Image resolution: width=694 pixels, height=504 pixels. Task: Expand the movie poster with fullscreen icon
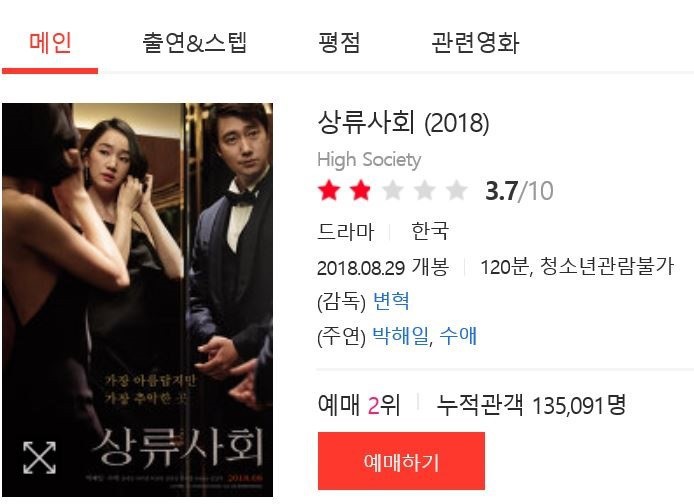click(x=39, y=457)
